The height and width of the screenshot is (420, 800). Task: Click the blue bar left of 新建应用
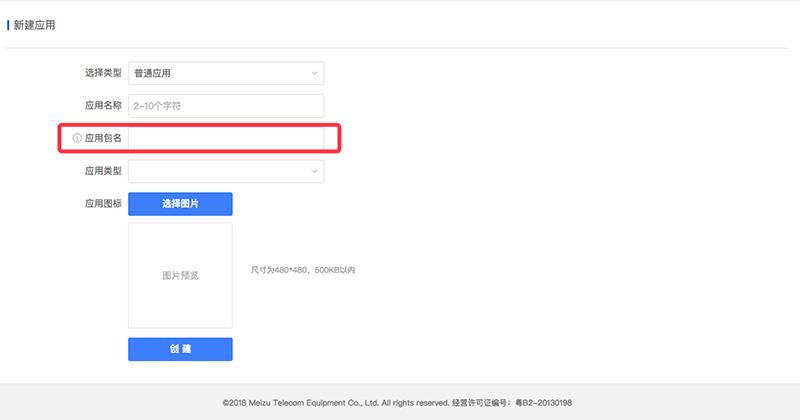click(x=8, y=25)
